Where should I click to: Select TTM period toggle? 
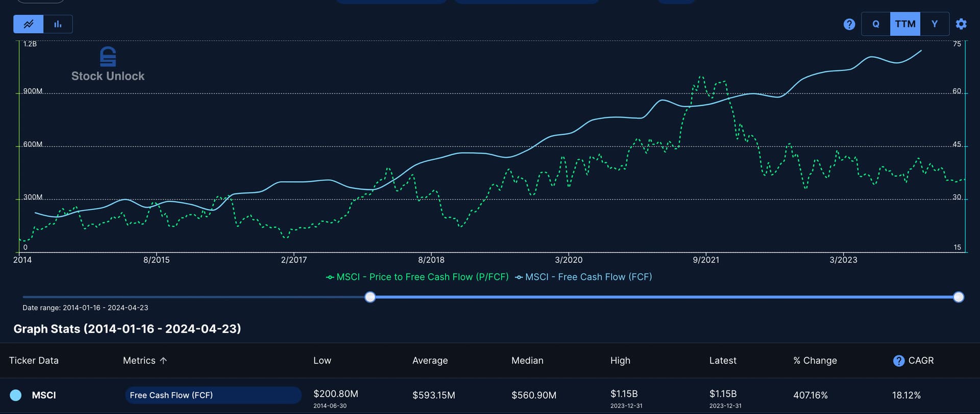(905, 24)
